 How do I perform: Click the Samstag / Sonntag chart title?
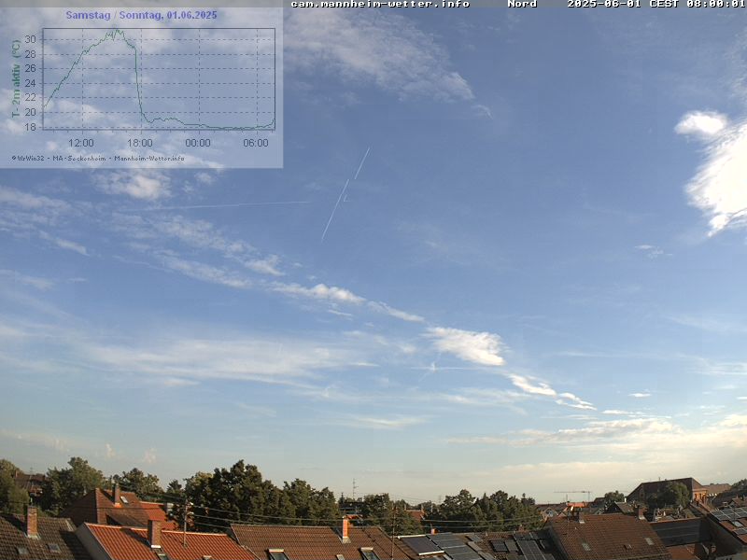(x=141, y=15)
